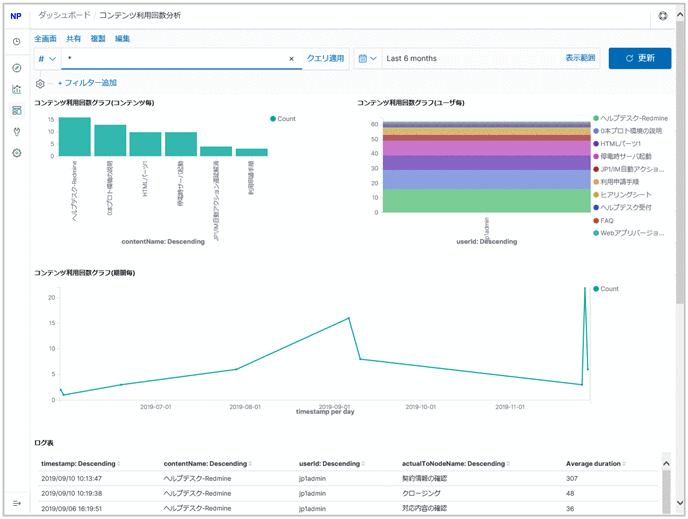The image size is (688, 519).
Task: Open filter options gear icon
Action: [x=41, y=83]
